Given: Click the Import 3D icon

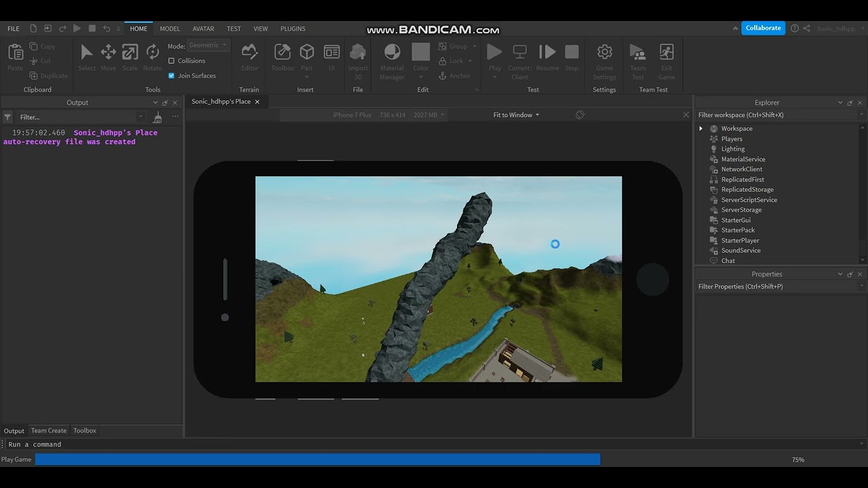Looking at the screenshot, I should (x=358, y=52).
